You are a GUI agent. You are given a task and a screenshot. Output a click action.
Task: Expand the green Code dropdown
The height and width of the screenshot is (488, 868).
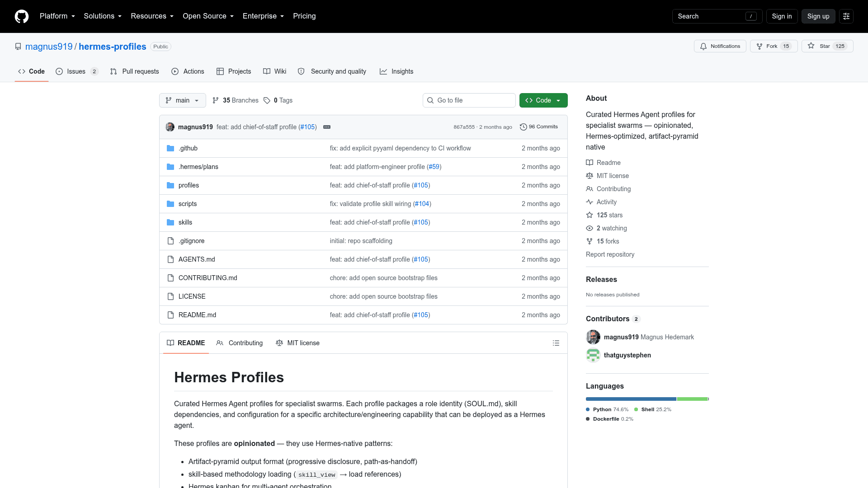[543, 100]
